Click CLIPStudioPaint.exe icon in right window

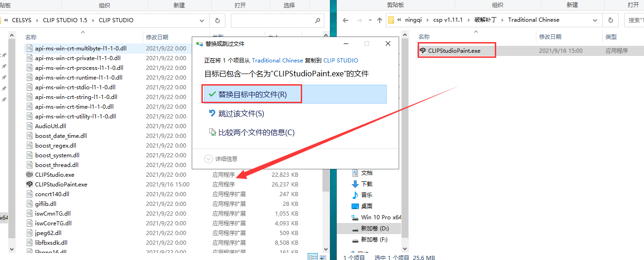click(423, 50)
